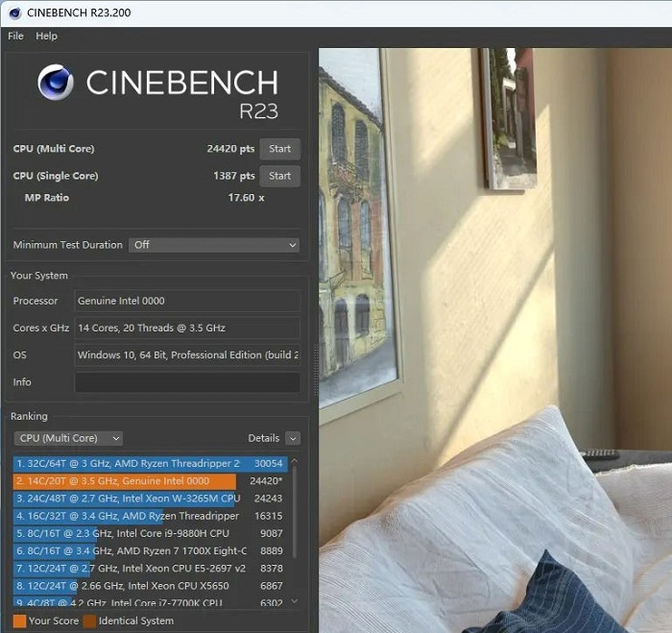This screenshot has height=633, width=672.
Task: Open the File menu
Action: pyautogui.click(x=15, y=36)
